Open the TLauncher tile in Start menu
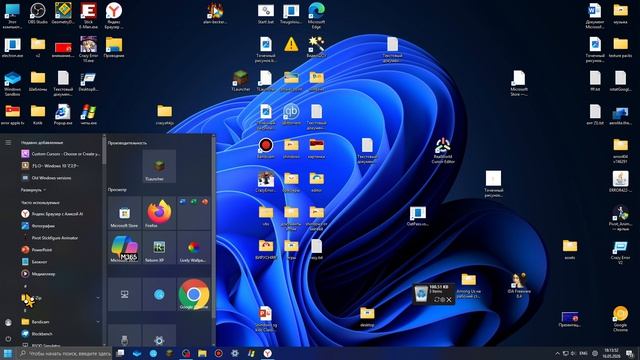640x360 pixels. [x=159, y=166]
